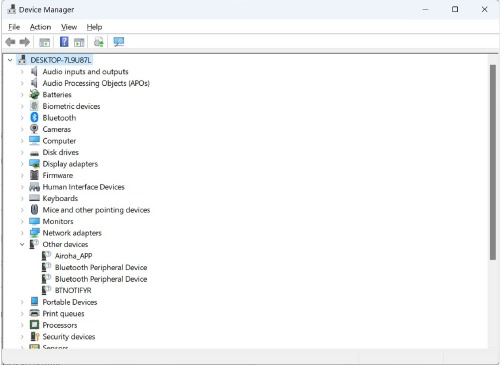Open the Action menu

[40, 27]
